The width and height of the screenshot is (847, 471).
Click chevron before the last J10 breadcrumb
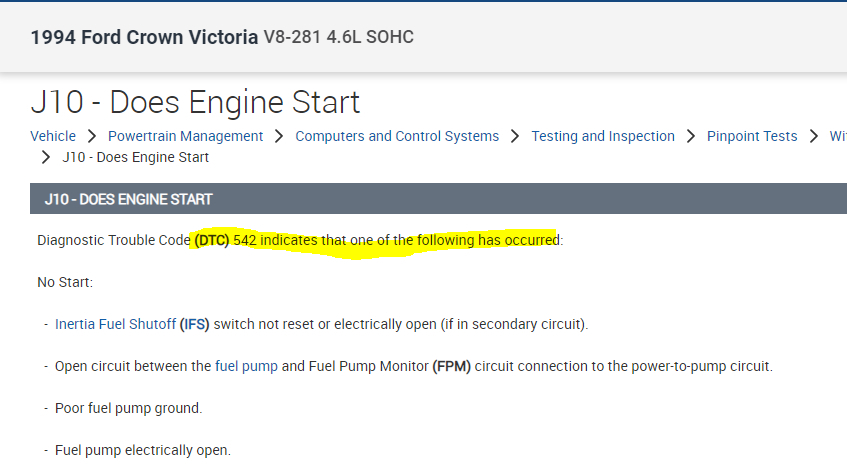(x=46, y=157)
